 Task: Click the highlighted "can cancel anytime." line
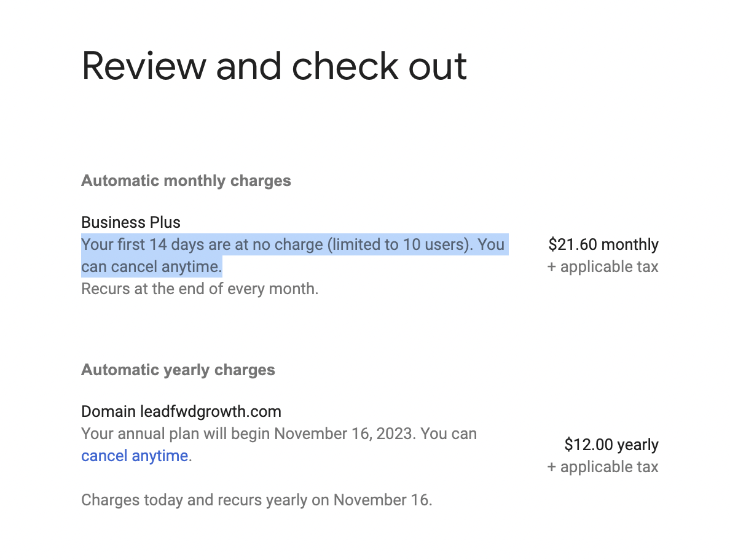click(x=151, y=266)
